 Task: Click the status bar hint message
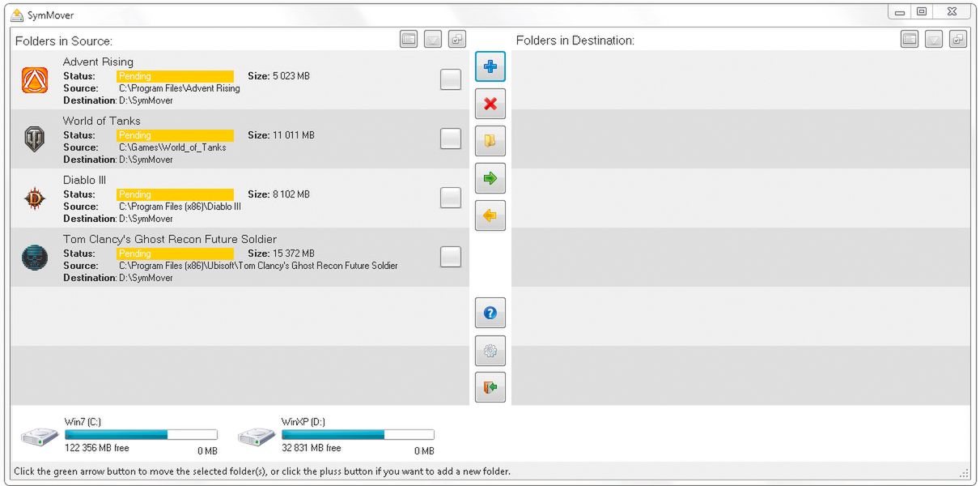point(262,471)
